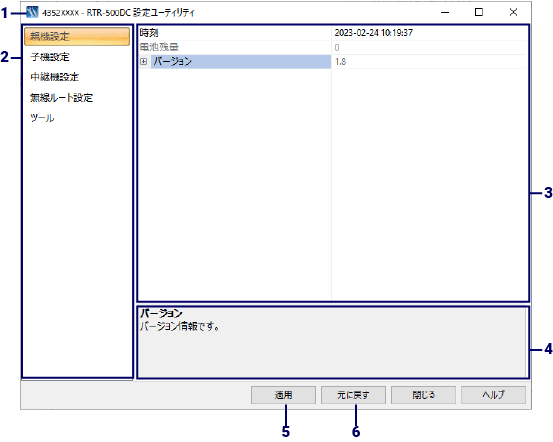553x442 pixels.
Task: Open the ツール menu item
Action: [x=42, y=117]
